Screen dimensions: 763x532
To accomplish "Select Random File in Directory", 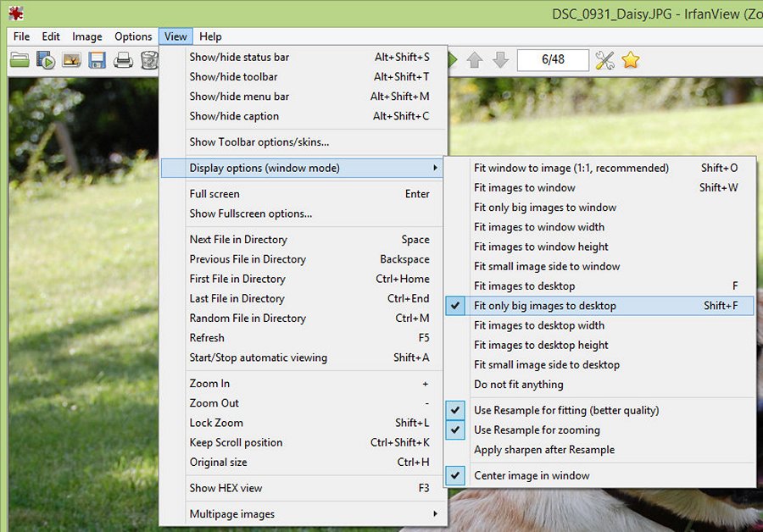I will (302, 318).
